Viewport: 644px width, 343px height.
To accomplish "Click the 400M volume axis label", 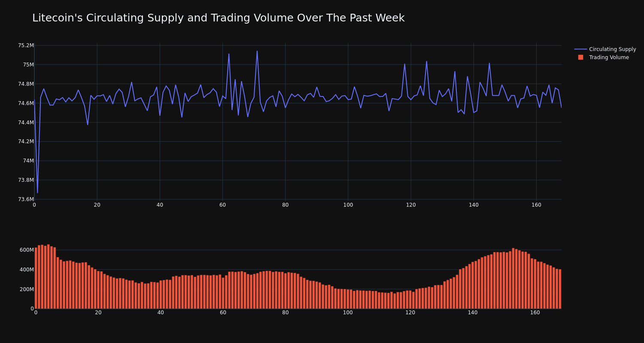I will (27, 270).
